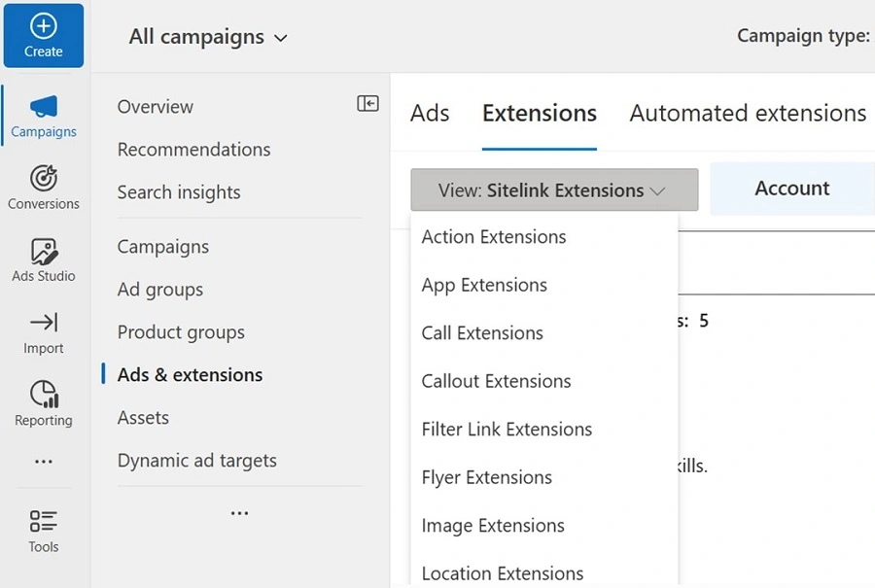875x588 pixels.
Task: Choose Image Extensions in the dropdown list
Action: pyautogui.click(x=493, y=526)
